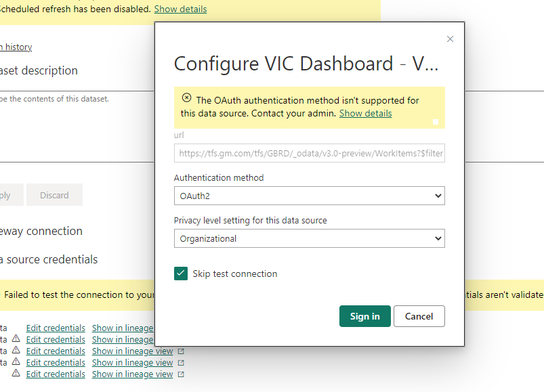
Task: Click the dialog title Configure VIC Dashboard
Action: coord(306,64)
